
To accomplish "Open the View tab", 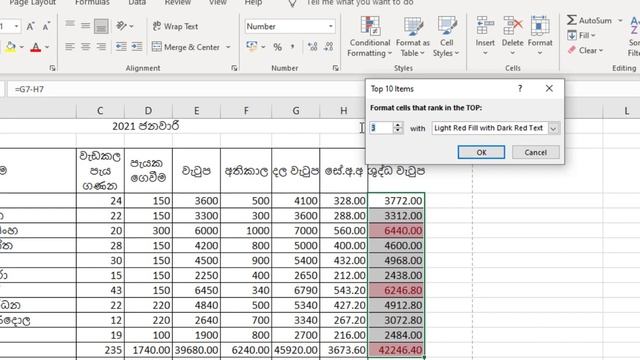I will coord(218,3).
